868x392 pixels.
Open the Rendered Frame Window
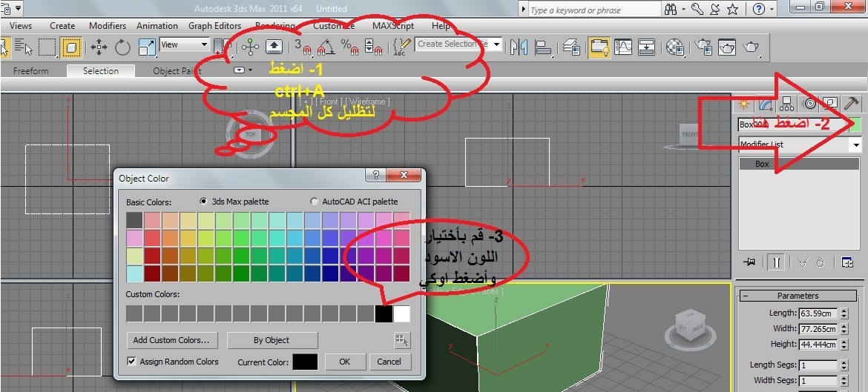click(727, 47)
